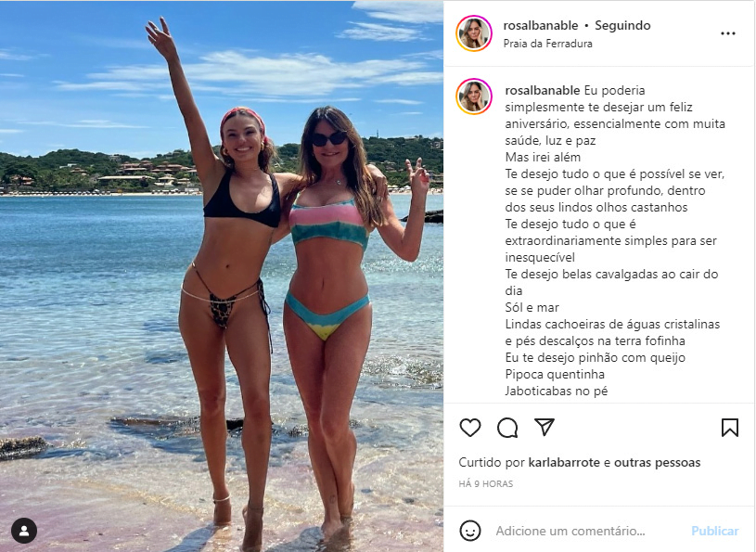Like the post with the heart icon
This screenshot has width=756, height=552.
470,428
